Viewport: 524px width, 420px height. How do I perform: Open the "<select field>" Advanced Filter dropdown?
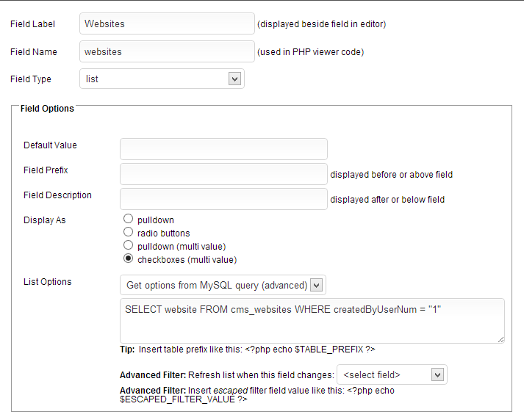coord(392,374)
